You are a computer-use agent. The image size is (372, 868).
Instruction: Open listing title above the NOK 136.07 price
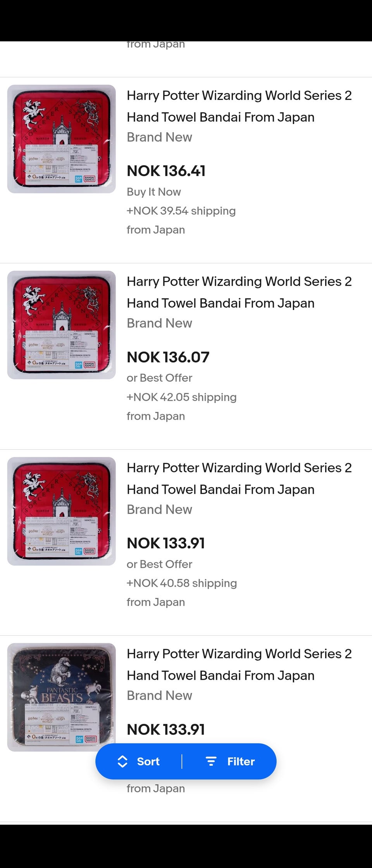(x=239, y=292)
